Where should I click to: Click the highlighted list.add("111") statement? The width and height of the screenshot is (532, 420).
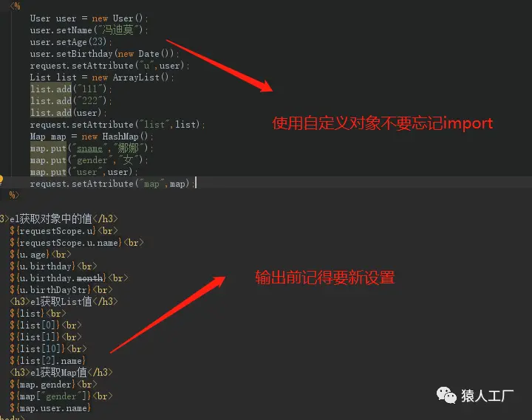point(71,89)
